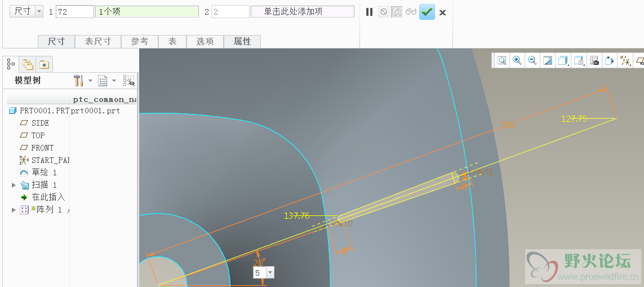Toggle the plane display icon
The width and height of the screenshot is (644, 287).
(x=639, y=61)
